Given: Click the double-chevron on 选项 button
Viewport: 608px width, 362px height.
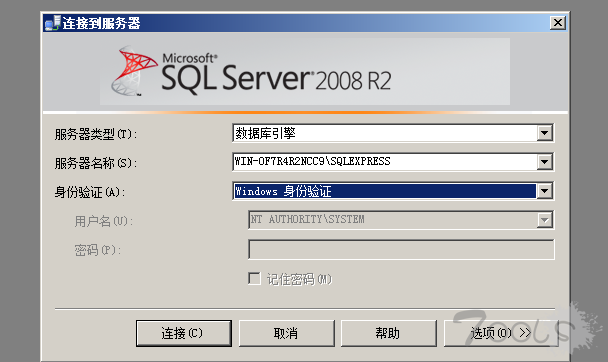Looking at the screenshot, I should (525, 333).
